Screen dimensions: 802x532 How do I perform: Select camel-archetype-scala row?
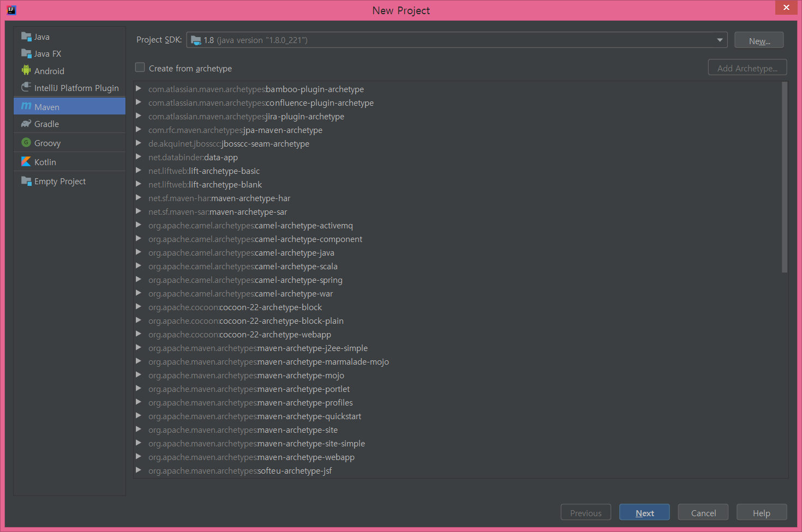[457, 266]
